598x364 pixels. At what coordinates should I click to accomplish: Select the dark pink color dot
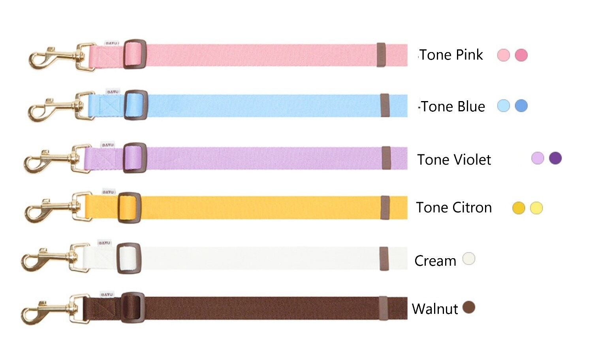tap(521, 55)
